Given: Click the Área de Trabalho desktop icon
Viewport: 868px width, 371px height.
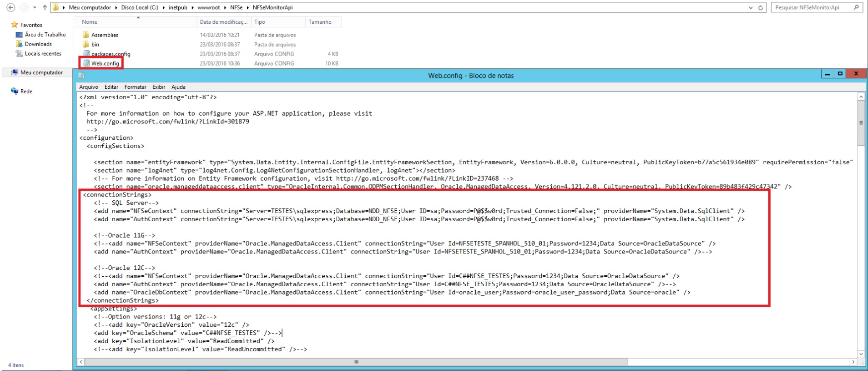Looking at the screenshot, I should pyautogui.click(x=19, y=35).
